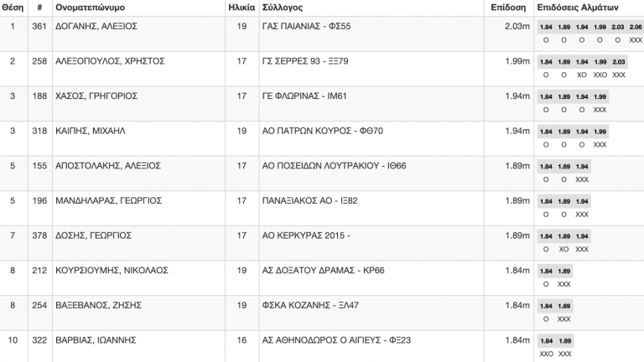Select athlete ΚΟΥΡΣΙΟΥΜΗΣ, ΝΙΚΟΛΑΟΣ
This screenshot has height=362, width=644.
coord(112,271)
